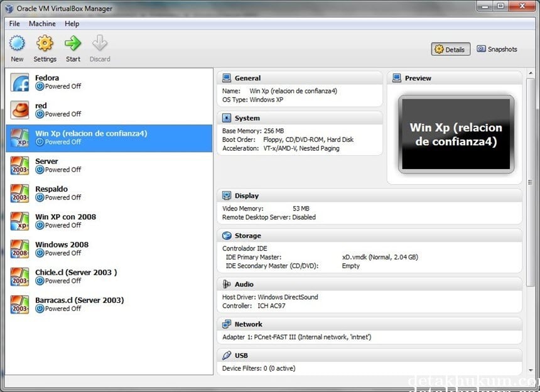Click the Remote Desktop Server: Disabled text
The height and width of the screenshot is (392, 540).
[x=269, y=217]
